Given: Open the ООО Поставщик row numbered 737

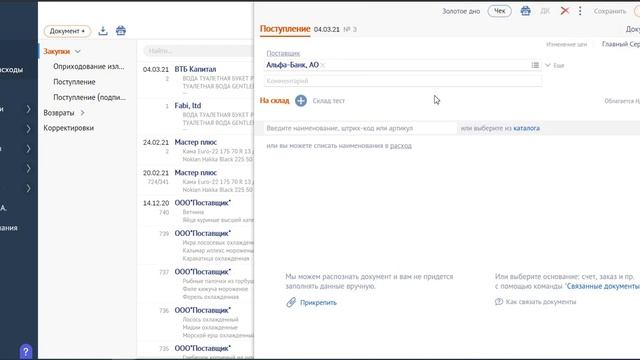Looking at the screenshot, I should [196, 284].
